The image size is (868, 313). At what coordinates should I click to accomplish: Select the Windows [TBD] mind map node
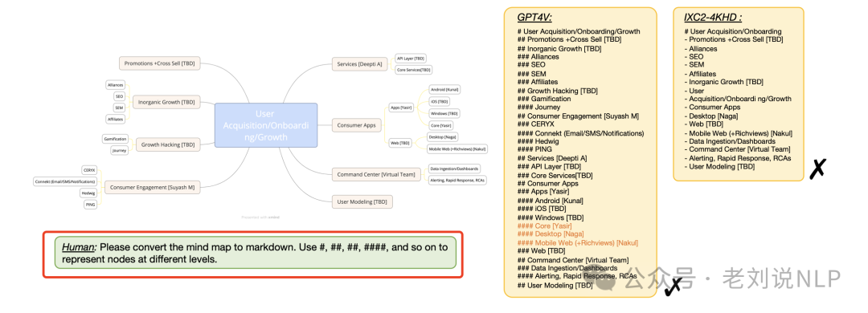[444, 113]
